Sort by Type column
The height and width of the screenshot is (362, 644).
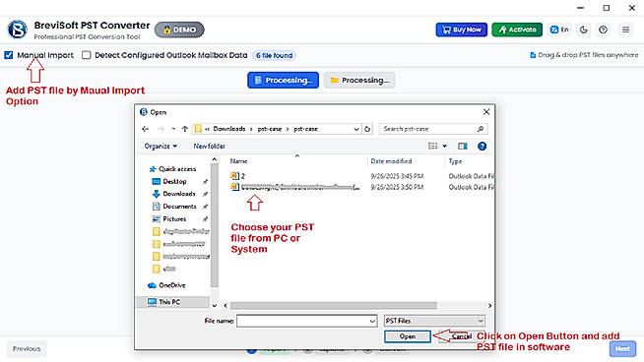[455, 161]
